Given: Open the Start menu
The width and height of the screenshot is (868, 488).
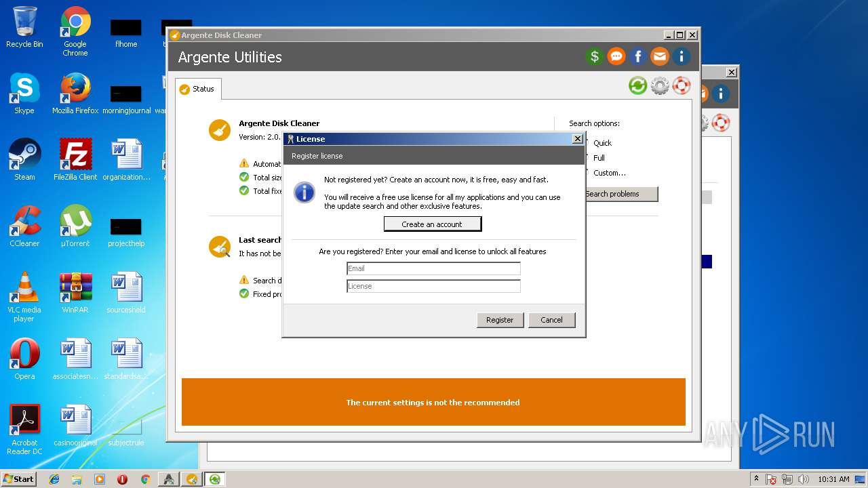Looking at the screenshot, I should [x=19, y=479].
